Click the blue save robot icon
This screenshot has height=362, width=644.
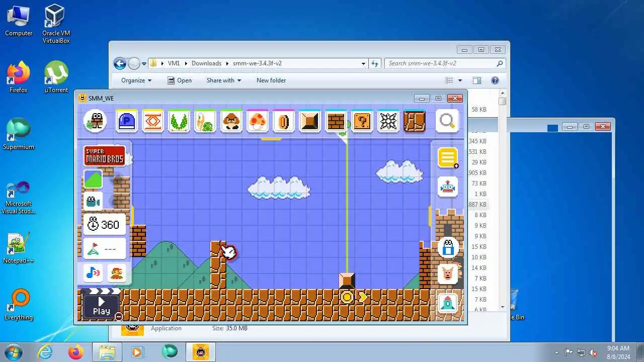point(448,248)
